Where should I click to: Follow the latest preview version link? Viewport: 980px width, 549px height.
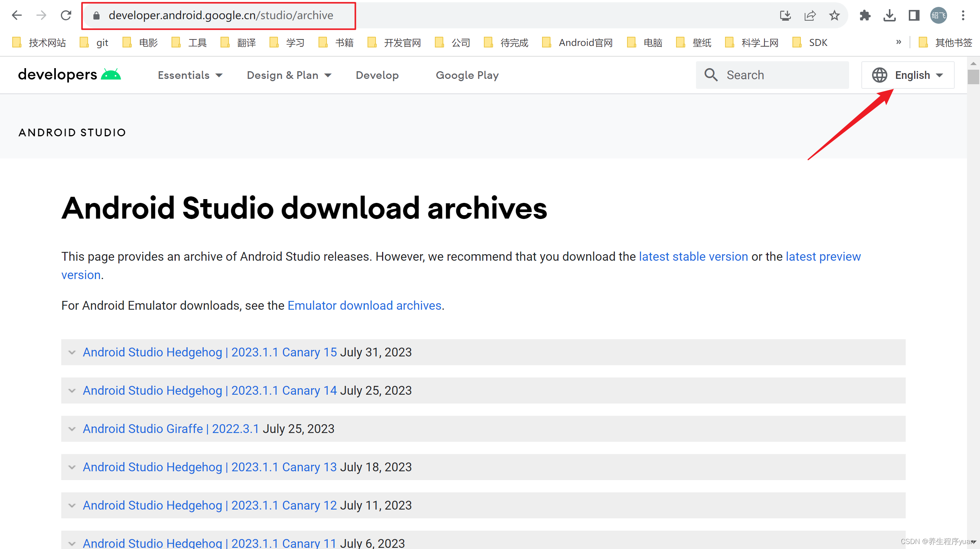[823, 257]
